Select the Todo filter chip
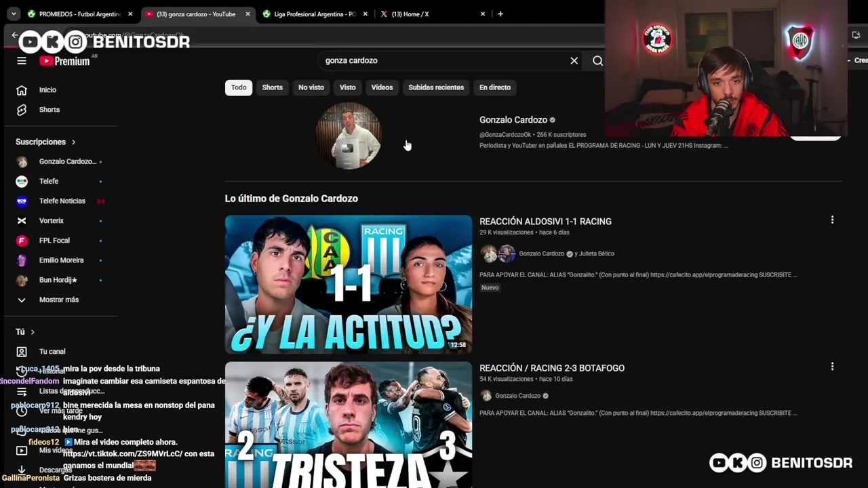868x488 pixels. [x=239, y=87]
